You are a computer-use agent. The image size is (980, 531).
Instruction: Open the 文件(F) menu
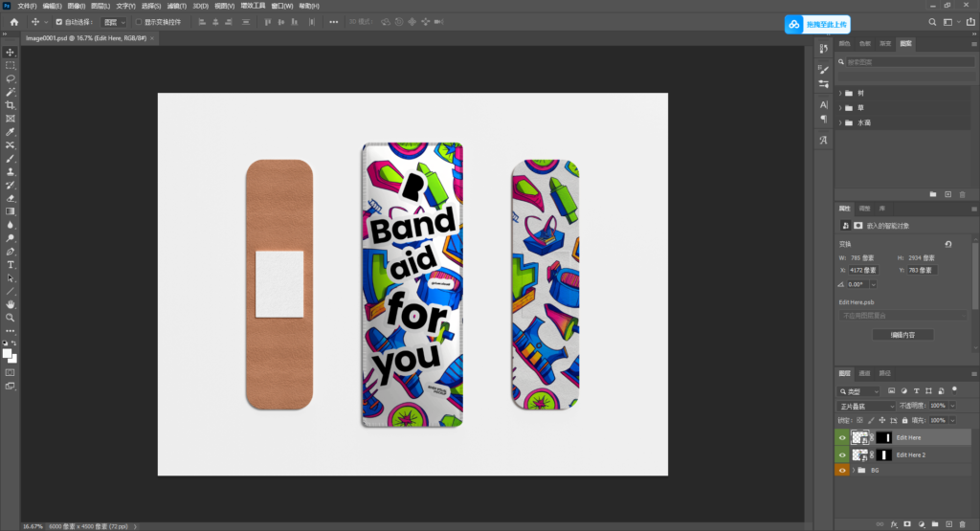27,6
